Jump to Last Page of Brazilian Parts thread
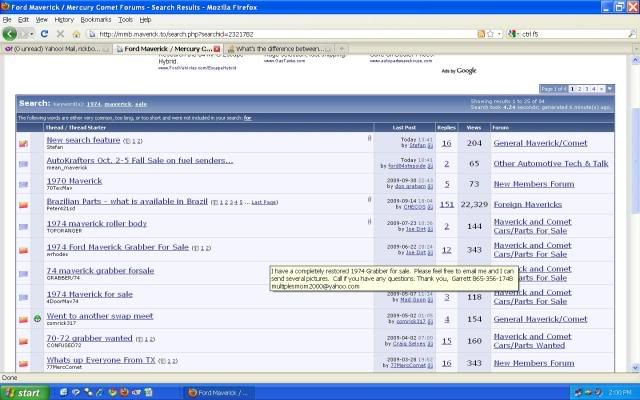 264,202
